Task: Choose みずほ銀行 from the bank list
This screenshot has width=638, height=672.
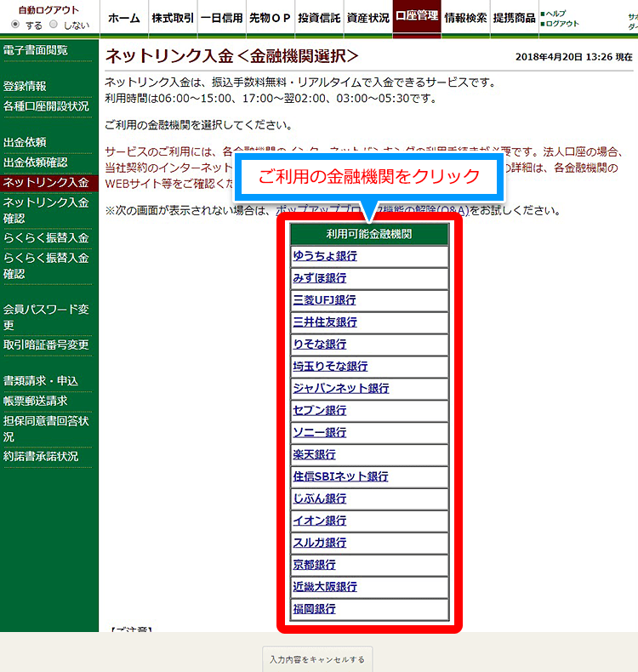Action: (x=320, y=277)
